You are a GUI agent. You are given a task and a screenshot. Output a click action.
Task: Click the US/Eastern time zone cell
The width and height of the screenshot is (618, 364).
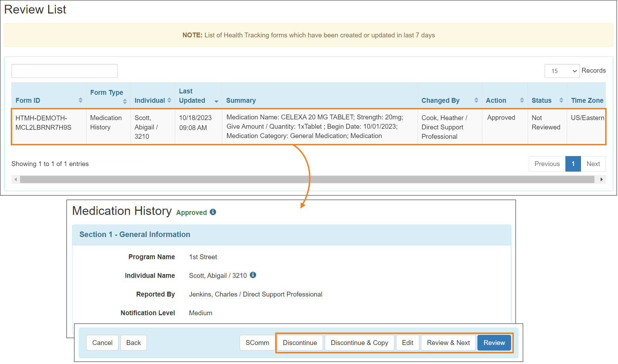[x=586, y=127]
